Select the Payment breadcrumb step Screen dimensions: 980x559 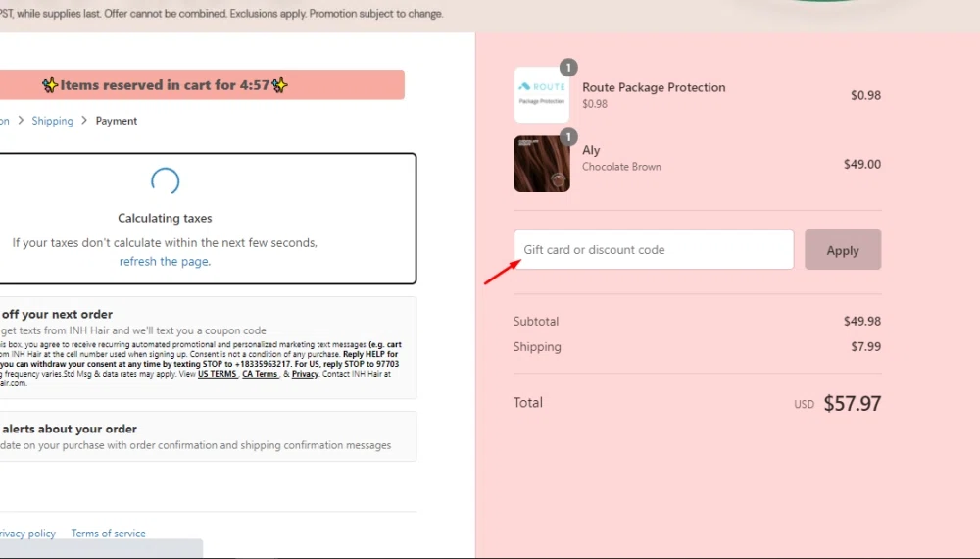(x=117, y=121)
